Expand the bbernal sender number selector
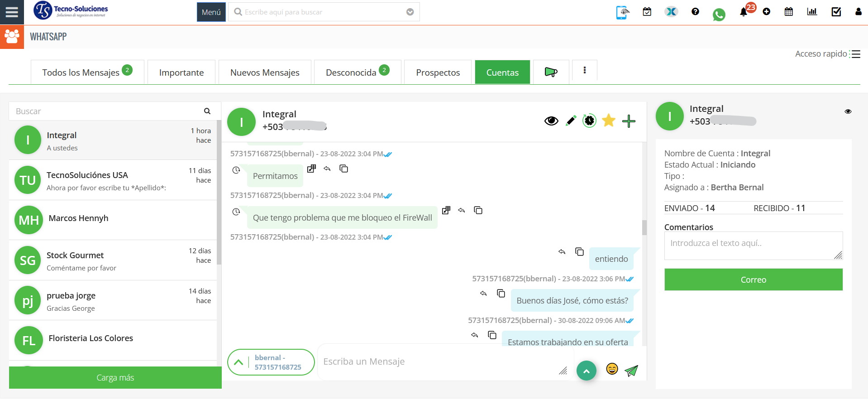 [238, 362]
